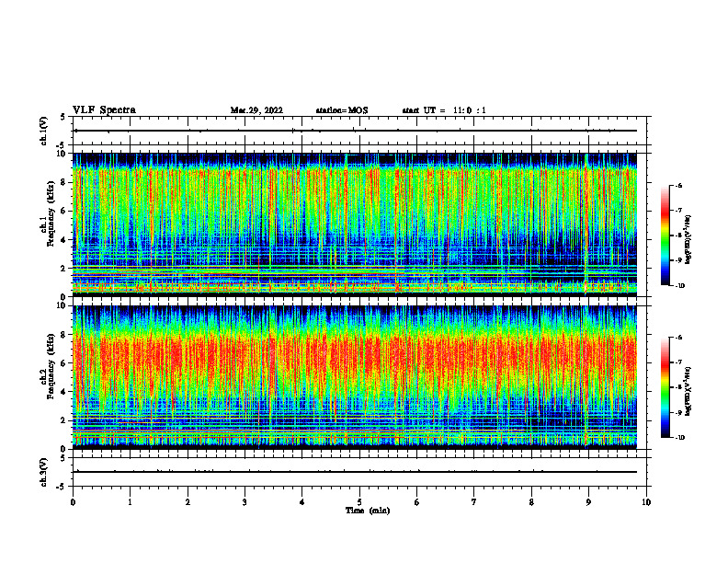Click the "station=MOS" header label
This screenshot has height=563, width=728.
(342, 110)
